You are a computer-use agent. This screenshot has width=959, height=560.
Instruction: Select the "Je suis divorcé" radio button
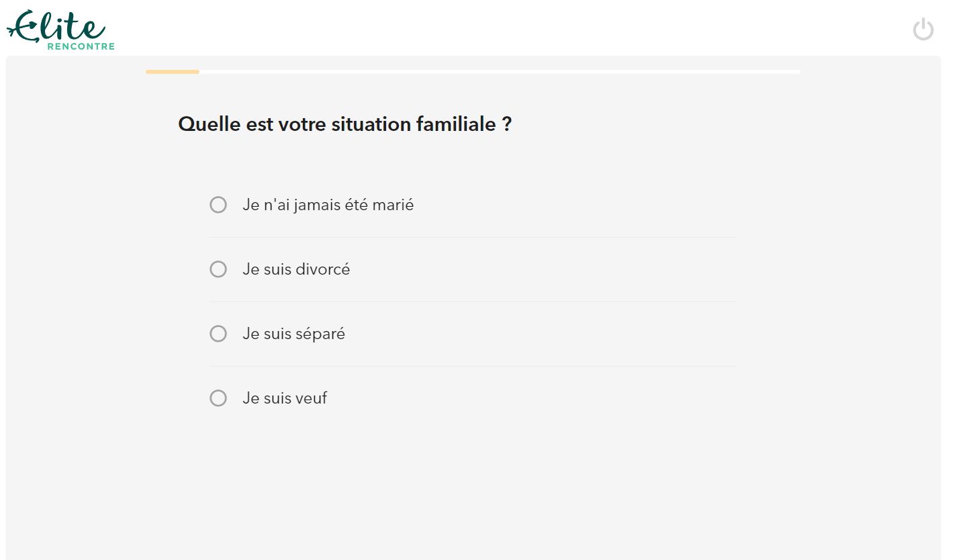(218, 269)
